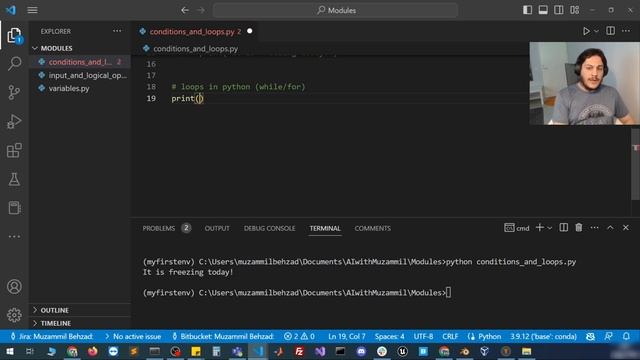Change encoding via UTF-8 status item

pos(423,337)
